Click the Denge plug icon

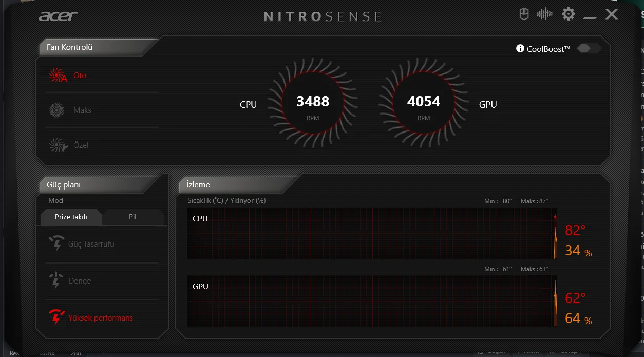tap(56, 281)
